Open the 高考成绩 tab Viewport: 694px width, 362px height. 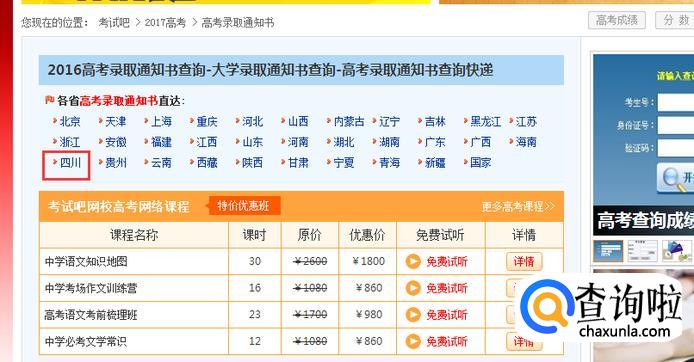click(617, 20)
